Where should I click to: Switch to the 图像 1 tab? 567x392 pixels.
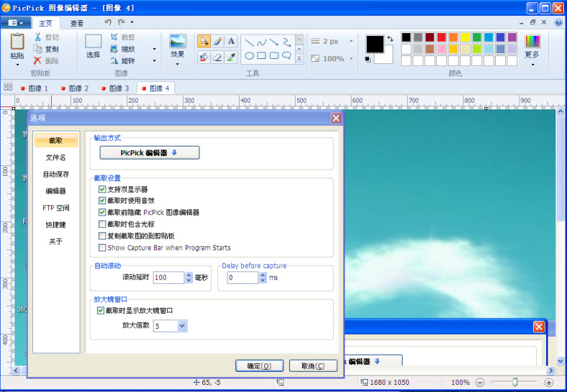coord(35,88)
